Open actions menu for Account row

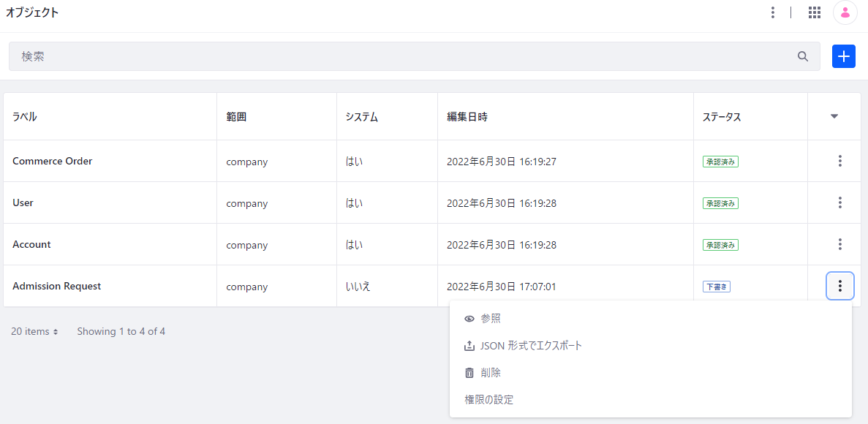(x=839, y=244)
